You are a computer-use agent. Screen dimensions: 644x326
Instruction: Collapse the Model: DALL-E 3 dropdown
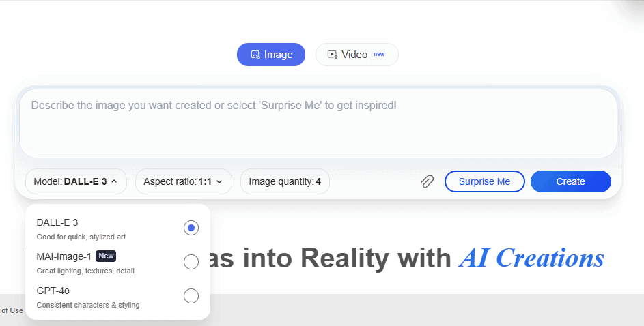[x=75, y=181]
